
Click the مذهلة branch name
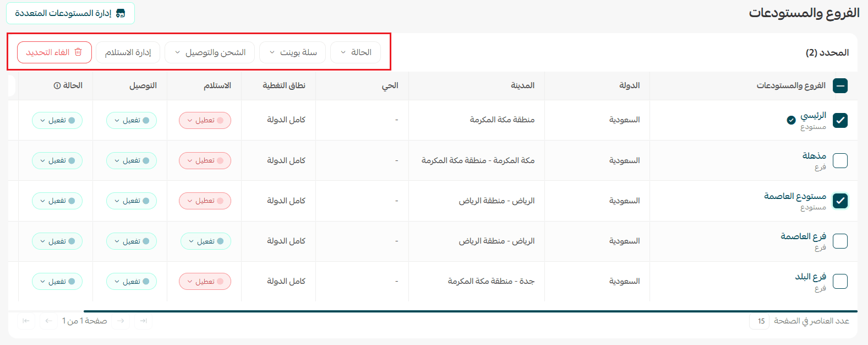pos(814,156)
